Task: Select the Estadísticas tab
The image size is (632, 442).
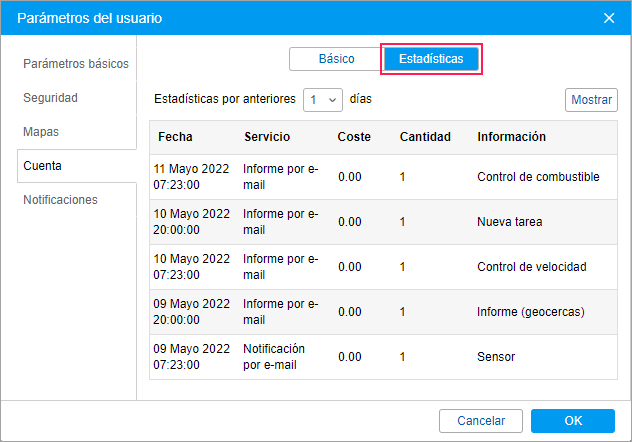Action: [x=431, y=59]
